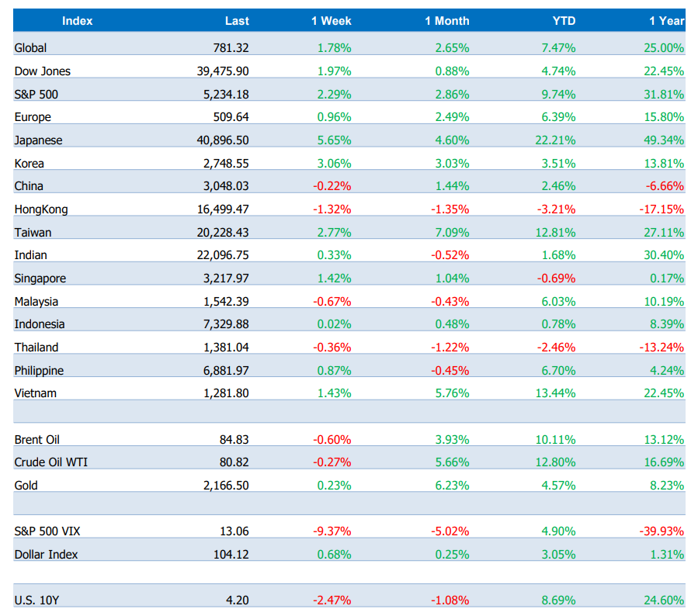Select the Japanese index row label
Viewport: 698px width, 616px height.
(x=39, y=140)
